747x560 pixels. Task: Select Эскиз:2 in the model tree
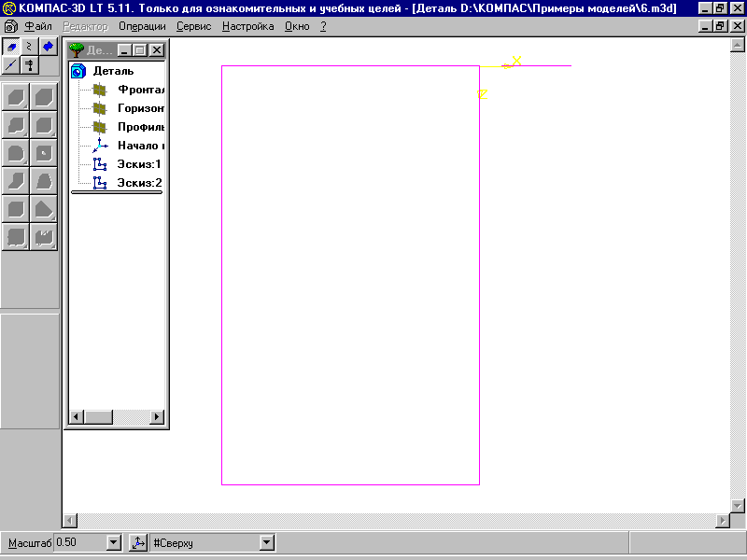click(127, 183)
